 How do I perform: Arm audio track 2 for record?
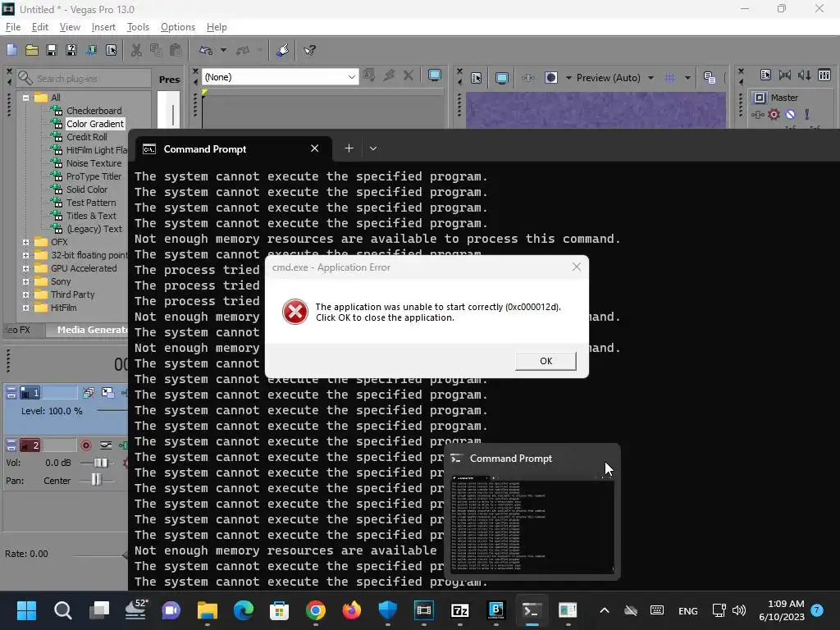85,445
